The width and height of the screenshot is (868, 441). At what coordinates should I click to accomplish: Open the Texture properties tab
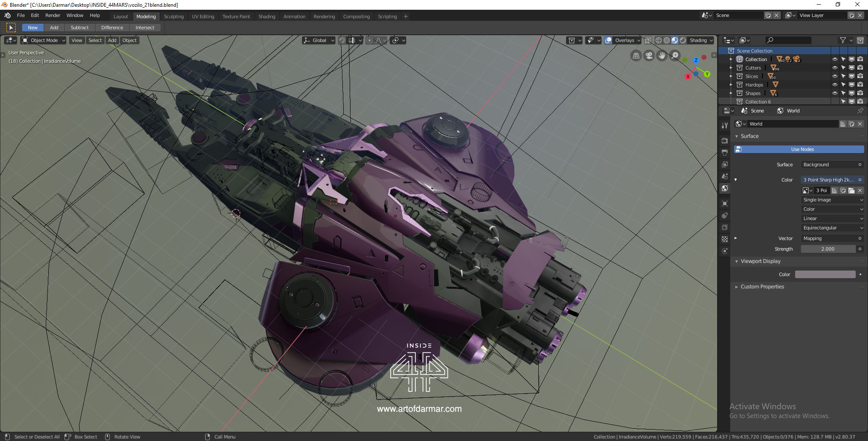725,239
